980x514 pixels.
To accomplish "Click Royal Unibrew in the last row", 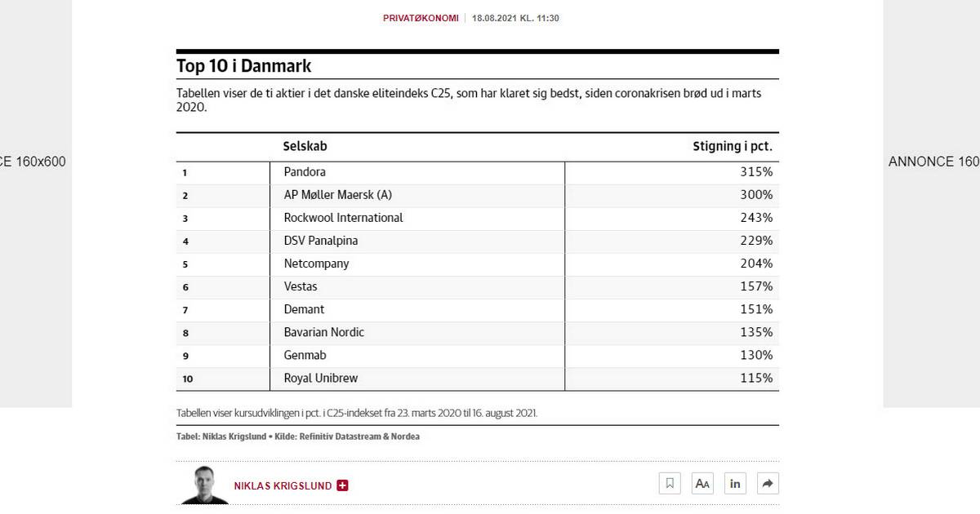I will (x=320, y=378).
